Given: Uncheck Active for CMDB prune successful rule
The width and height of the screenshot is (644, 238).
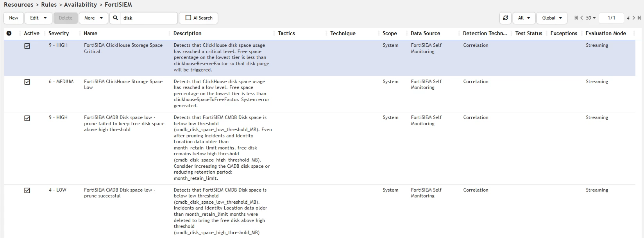Looking at the screenshot, I should coord(27,190).
